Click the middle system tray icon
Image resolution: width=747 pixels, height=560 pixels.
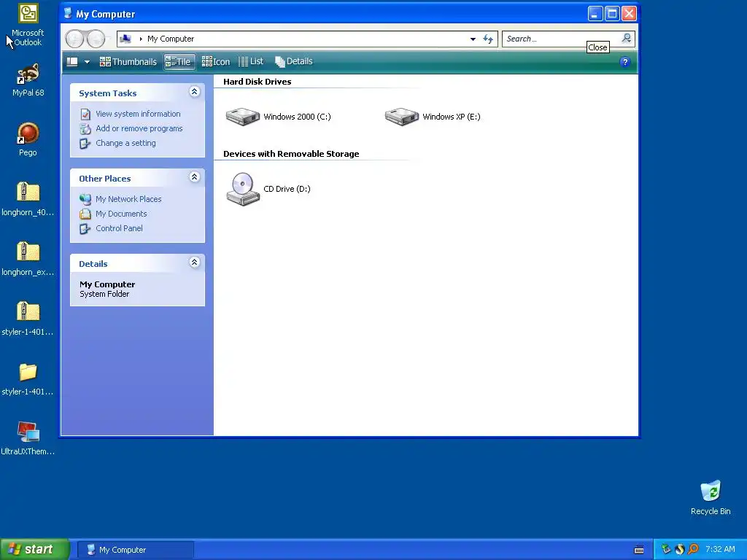tap(680, 550)
